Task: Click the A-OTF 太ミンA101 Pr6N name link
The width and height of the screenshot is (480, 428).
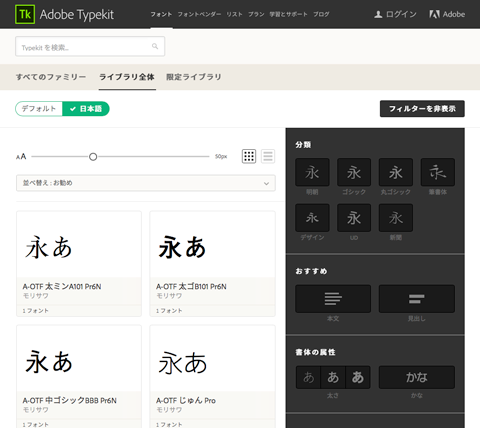Action: click(62, 287)
